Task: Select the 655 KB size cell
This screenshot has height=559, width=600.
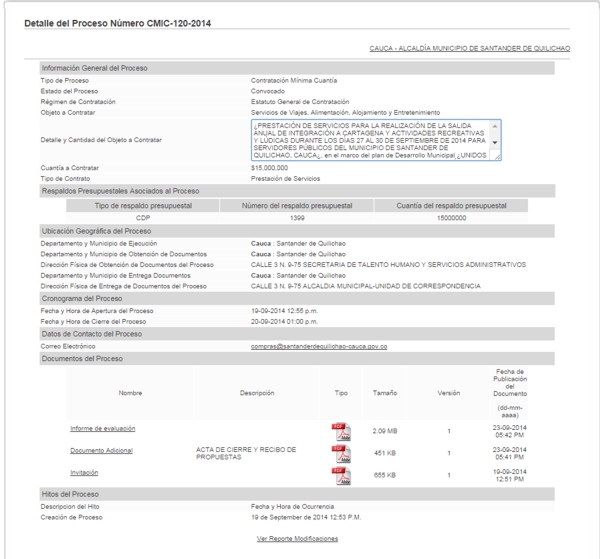Action: tap(385, 475)
